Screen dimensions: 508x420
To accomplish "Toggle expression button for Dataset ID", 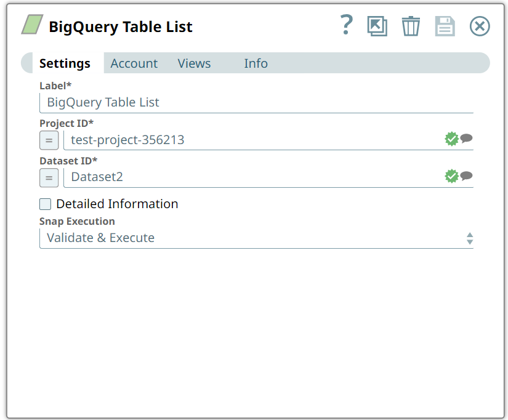I will point(49,178).
